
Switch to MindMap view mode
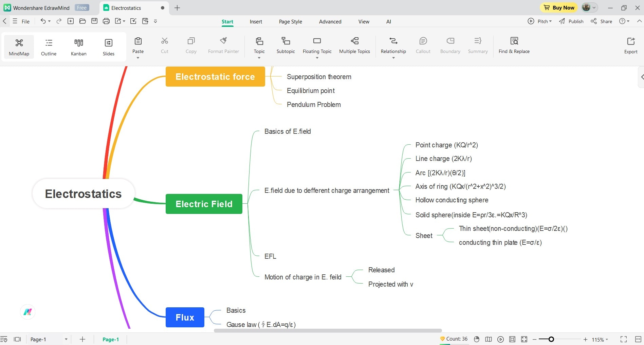[x=19, y=47]
